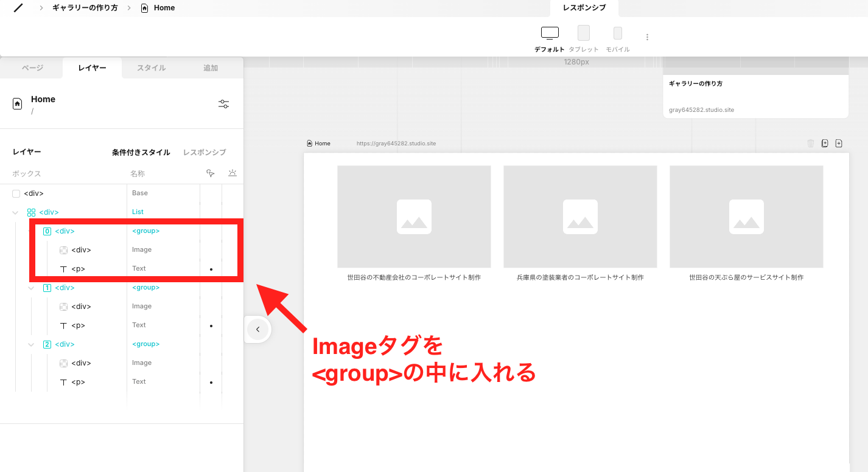Switch to モバイル preview mode

click(x=618, y=32)
